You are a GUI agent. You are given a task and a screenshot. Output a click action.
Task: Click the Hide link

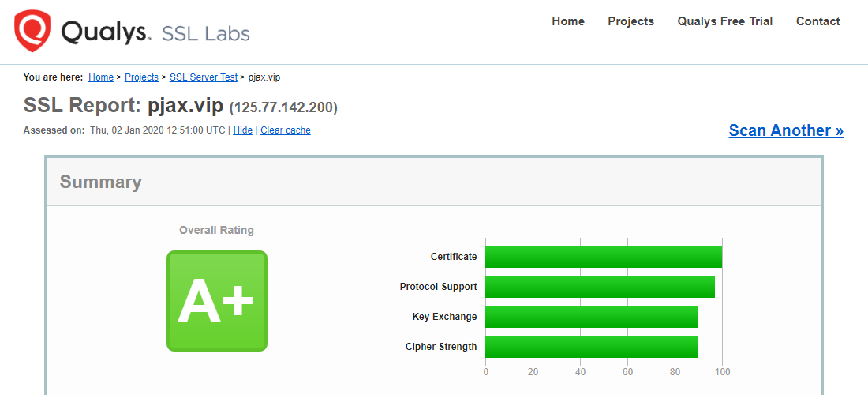pyautogui.click(x=242, y=130)
